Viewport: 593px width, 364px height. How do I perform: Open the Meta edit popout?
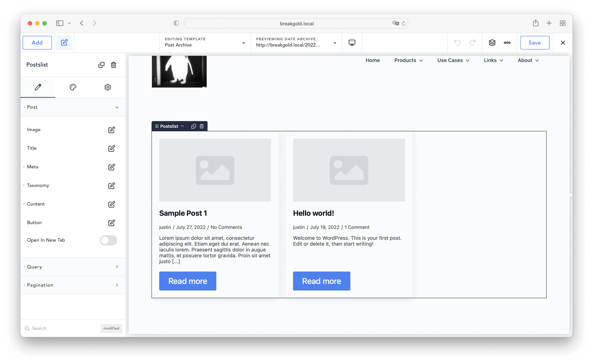(111, 167)
